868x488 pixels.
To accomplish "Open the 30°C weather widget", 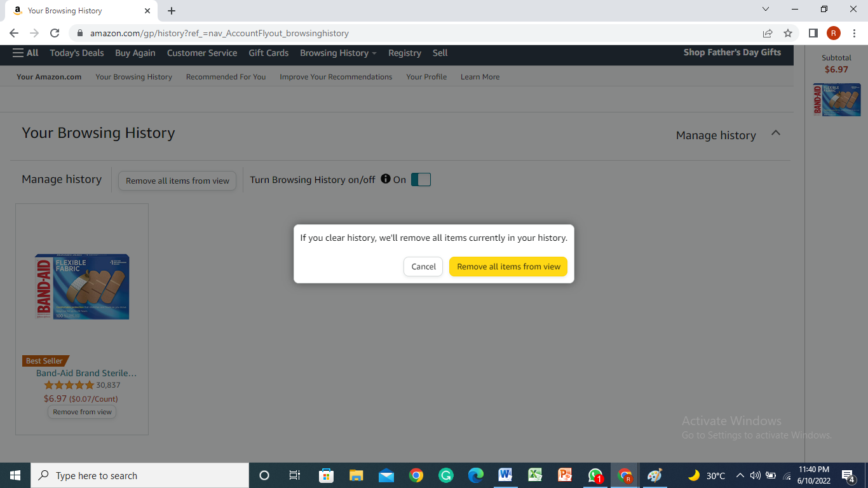I will 707,475.
